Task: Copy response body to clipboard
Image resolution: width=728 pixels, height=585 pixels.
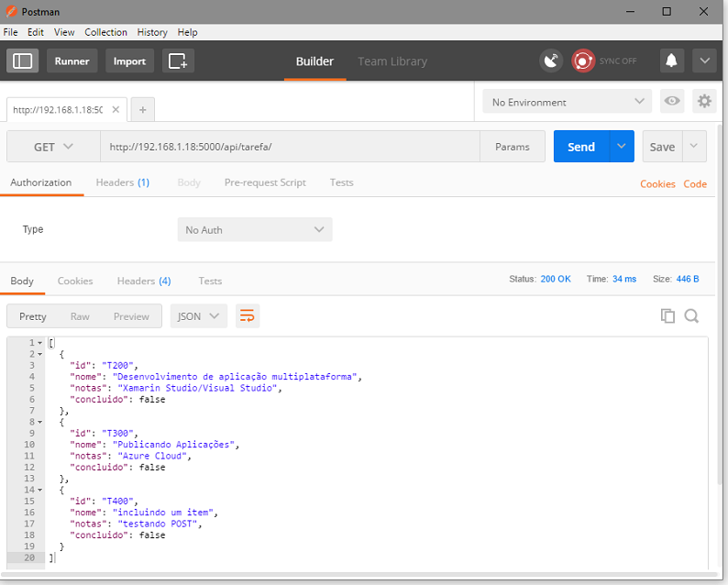Action: 667,315
